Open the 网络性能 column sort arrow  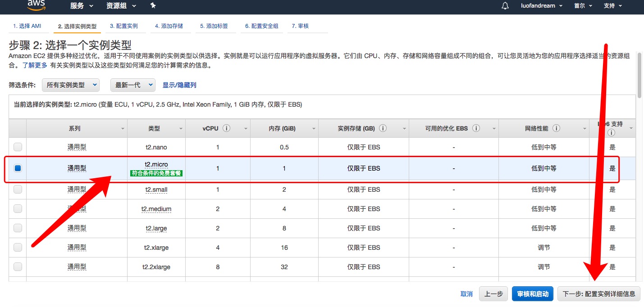[x=585, y=129]
